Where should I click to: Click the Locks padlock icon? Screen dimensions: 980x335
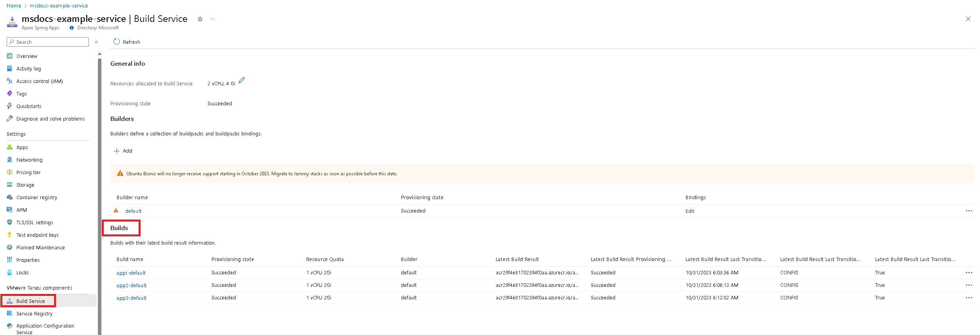click(x=10, y=272)
